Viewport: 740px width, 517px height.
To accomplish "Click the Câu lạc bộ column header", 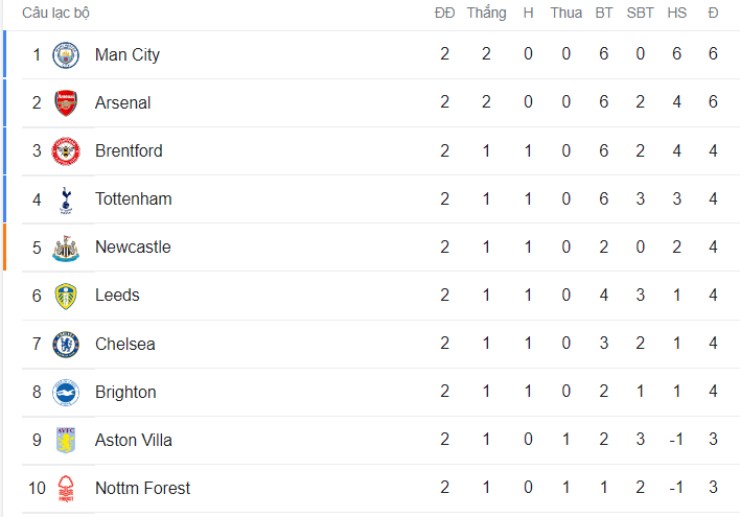I will (x=56, y=13).
